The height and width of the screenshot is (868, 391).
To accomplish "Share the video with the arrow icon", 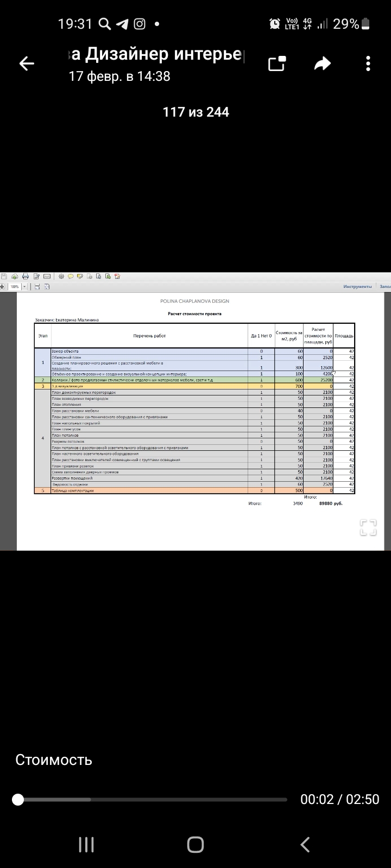I will click(x=323, y=64).
